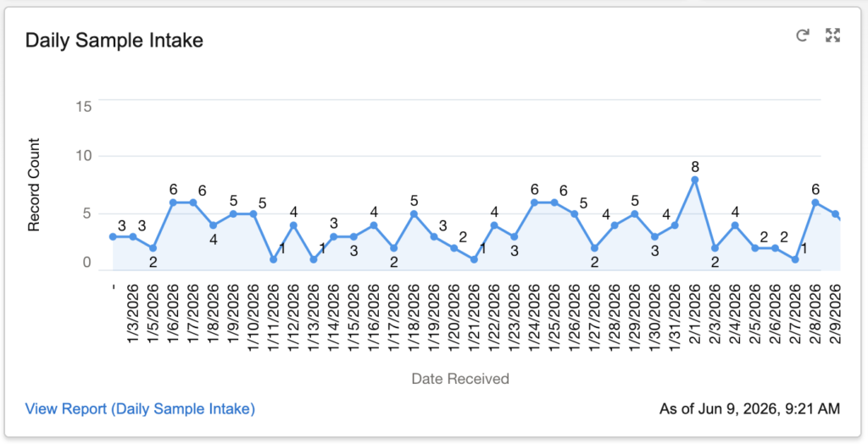Viewport: 868px width, 444px height.
Task: Expand the chart to full screen
Action: tap(832, 36)
